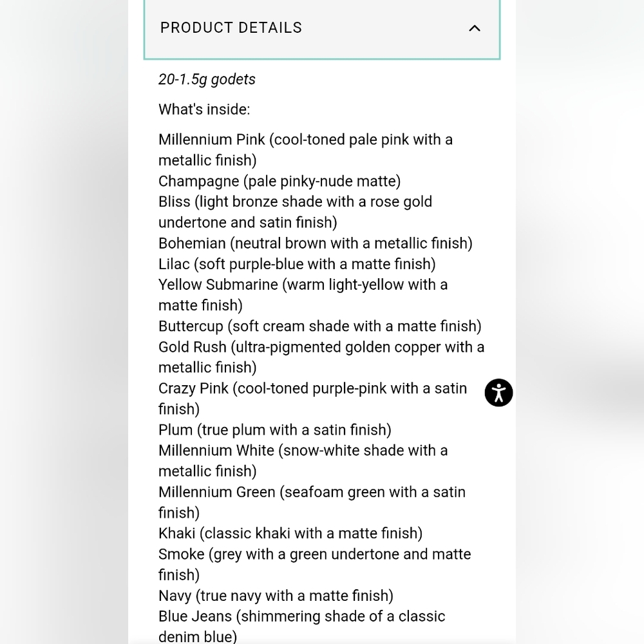The width and height of the screenshot is (644, 644).
Task: Select the Champagne shade description
Action: [x=279, y=181]
